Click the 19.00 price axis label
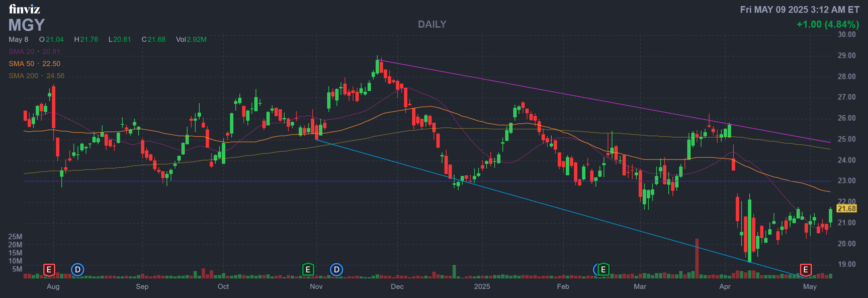This screenshot has width=868, height=298. (846, 264)
